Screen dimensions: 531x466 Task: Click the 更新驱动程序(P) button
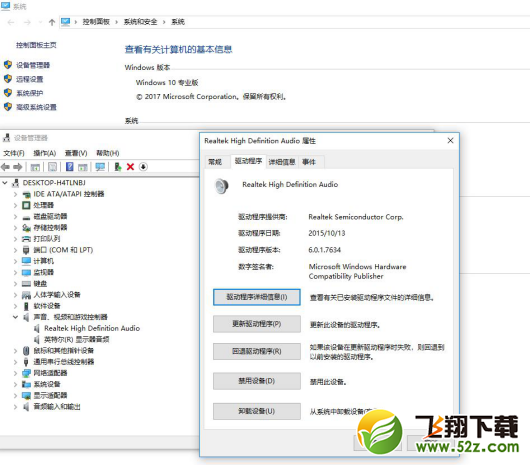257,324
